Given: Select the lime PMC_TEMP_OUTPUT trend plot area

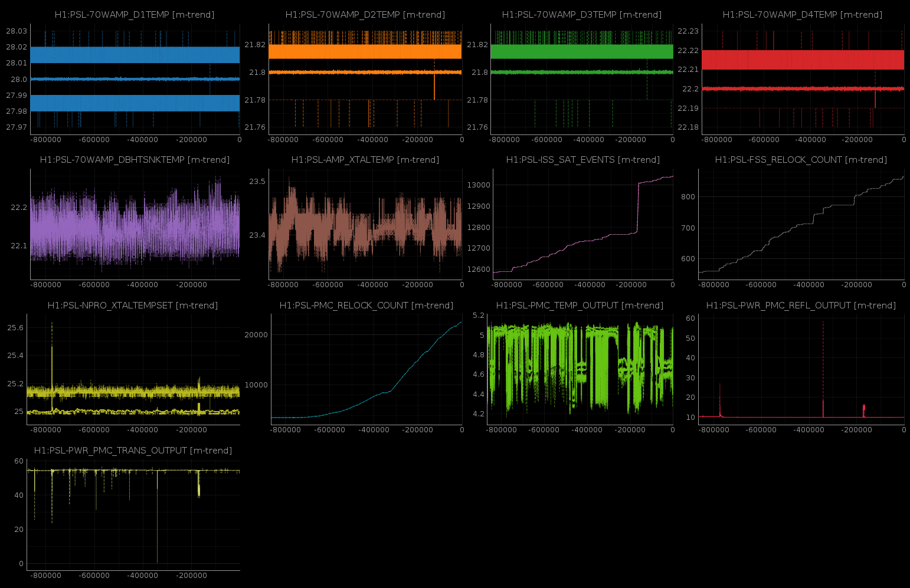Looking at the screenshot, I should (x=580, y=370).
